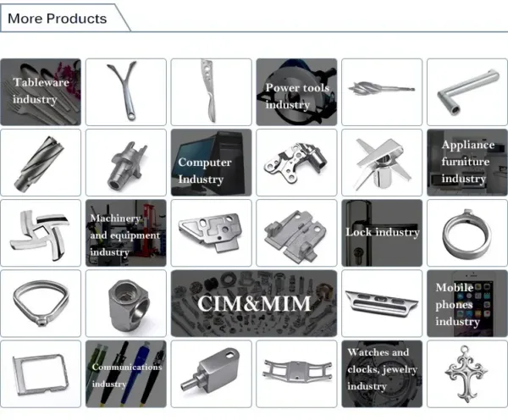508x420 pixels.
Task: Select Machinery and equipment industry tile
Action: 125,233
